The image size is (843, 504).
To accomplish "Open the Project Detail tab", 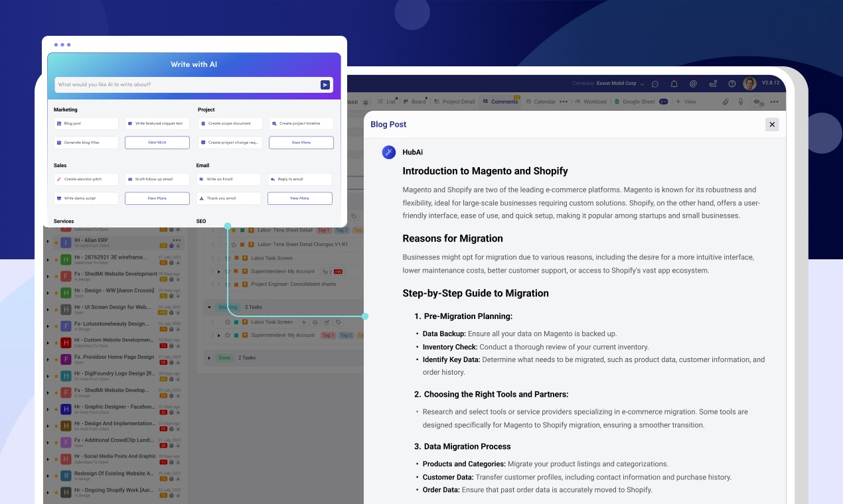I will pos(455,101).
